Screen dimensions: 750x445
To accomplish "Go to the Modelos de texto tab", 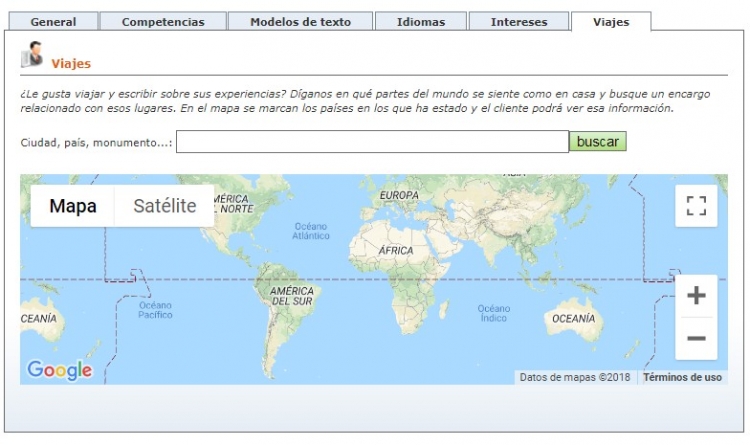I will coord(300,22).
